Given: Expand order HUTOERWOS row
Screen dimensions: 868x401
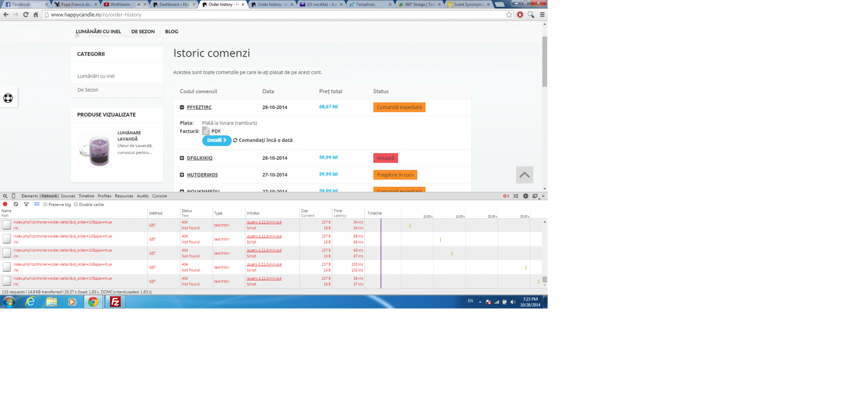Looking at the screenshot, I should click(182, 175).
